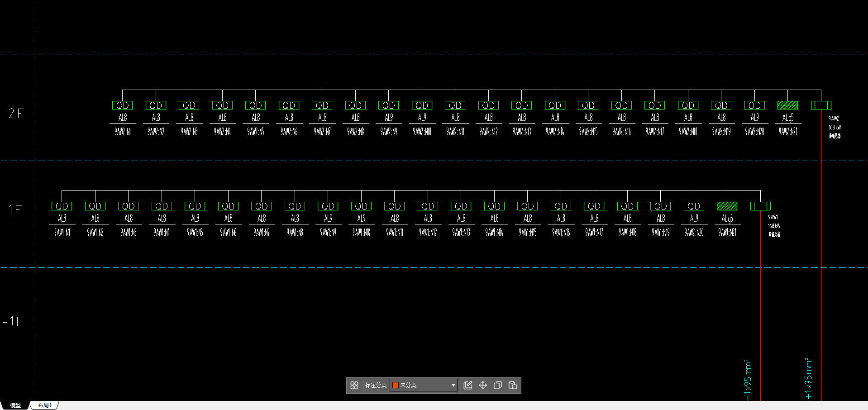The height and width of the screenshot is (410, 868).
Task: Select the QD box above 9AW1:N6
Action: (x=228, y=206)
